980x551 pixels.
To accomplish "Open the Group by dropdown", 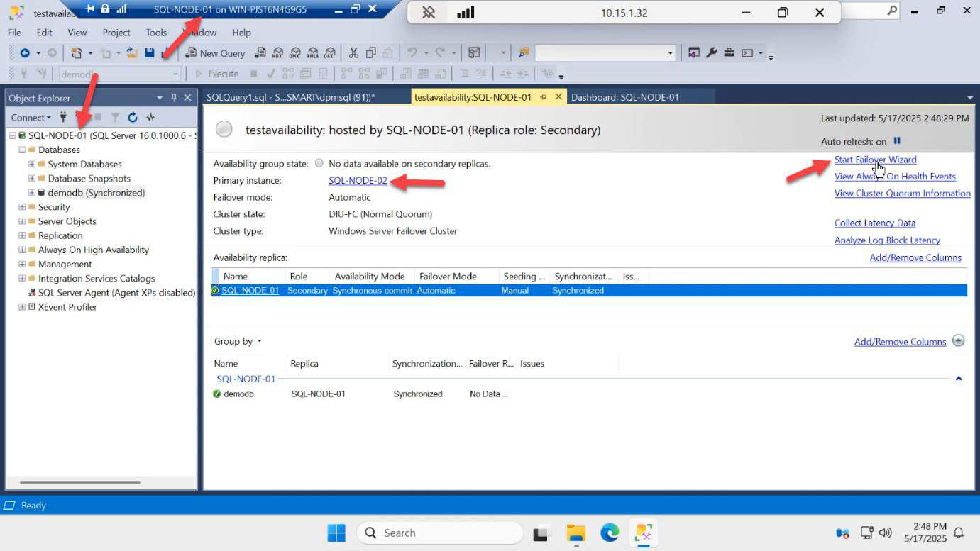I will pyautogui.click(x=238, y=341).
